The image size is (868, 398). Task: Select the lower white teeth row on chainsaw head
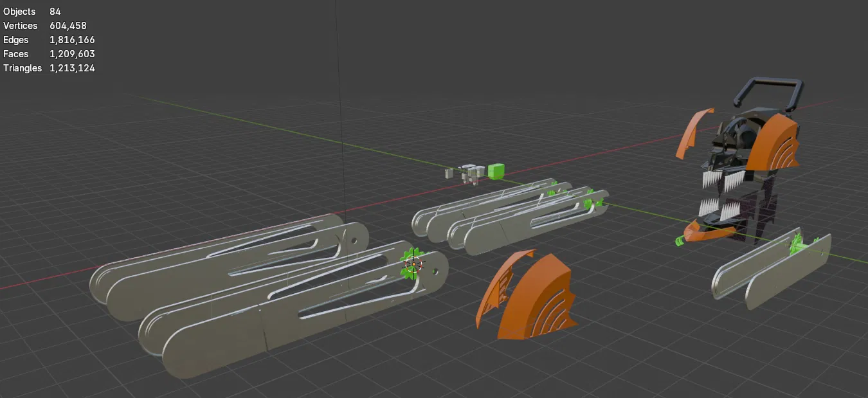click(x=718, y=209)
